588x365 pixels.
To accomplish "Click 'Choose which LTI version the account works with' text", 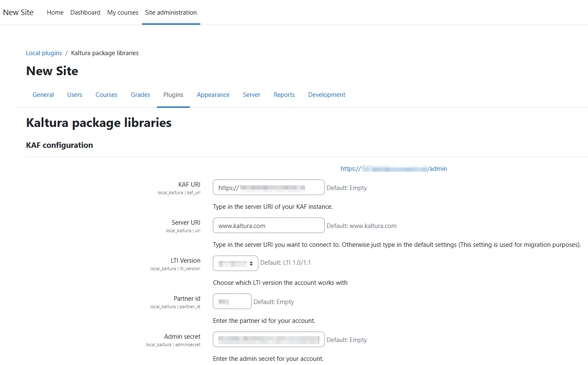I will [280, 283].
